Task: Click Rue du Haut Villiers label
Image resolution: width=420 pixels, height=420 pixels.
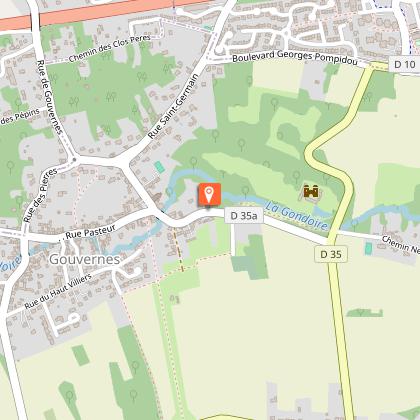Action: point(58,292)
